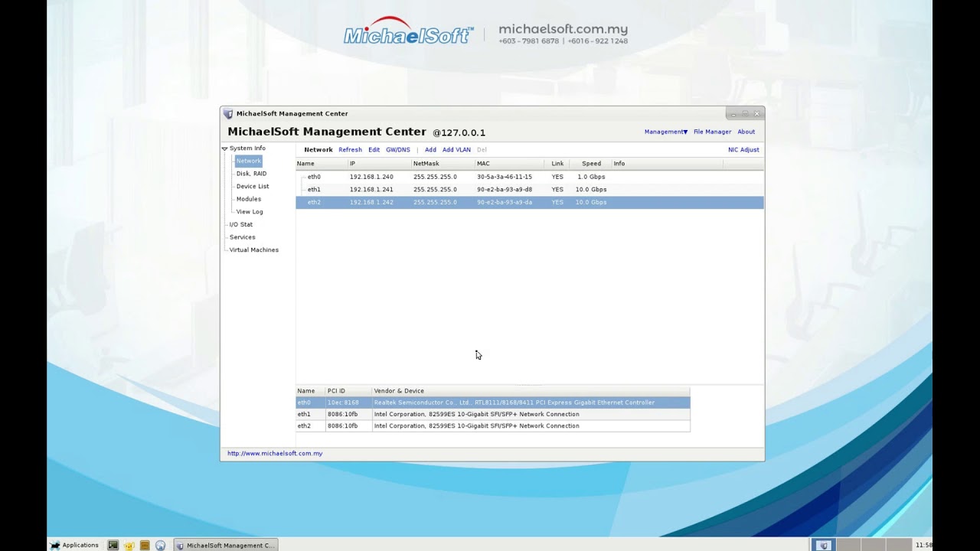Select I/O Stat in the sidebar tree
The height and width of the screenshot is (551, 980).
pyautogui.click(x=240, y=224)
